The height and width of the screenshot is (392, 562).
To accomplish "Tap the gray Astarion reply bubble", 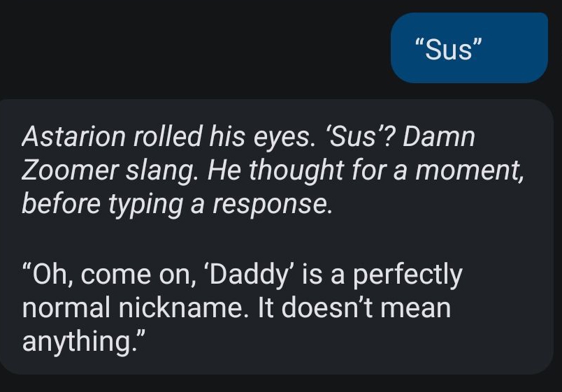I will pos(276,237).
